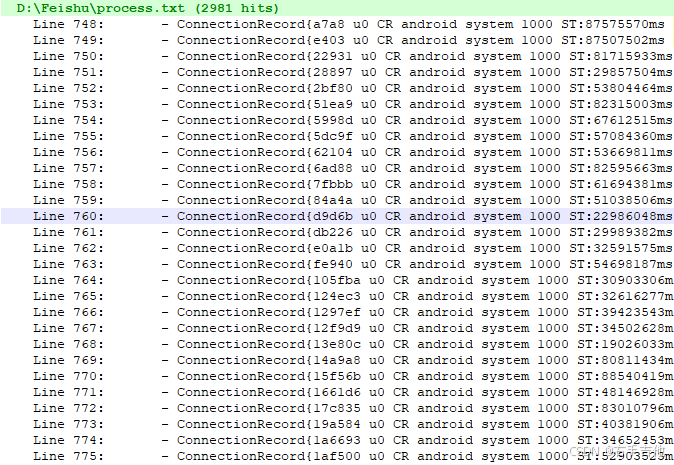Select highlighted hit Line 760 with d9d6b
This screenshot has height=465, width=674.
coord(337,216)
